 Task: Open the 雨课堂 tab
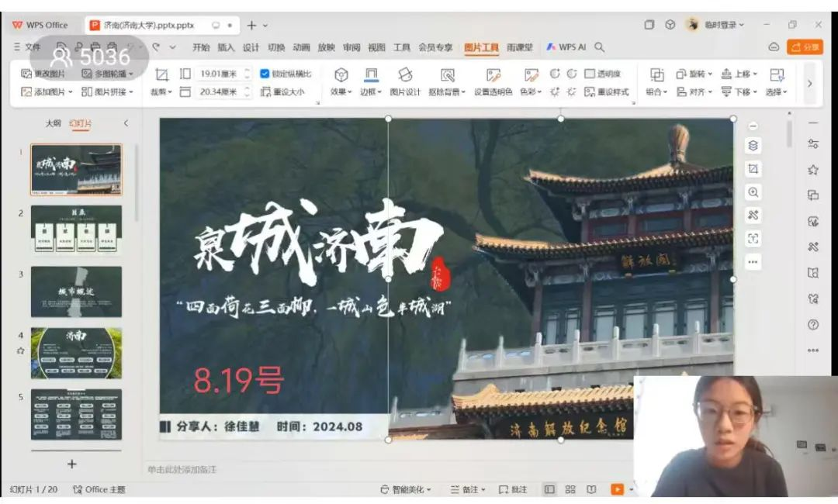[519, 47]
